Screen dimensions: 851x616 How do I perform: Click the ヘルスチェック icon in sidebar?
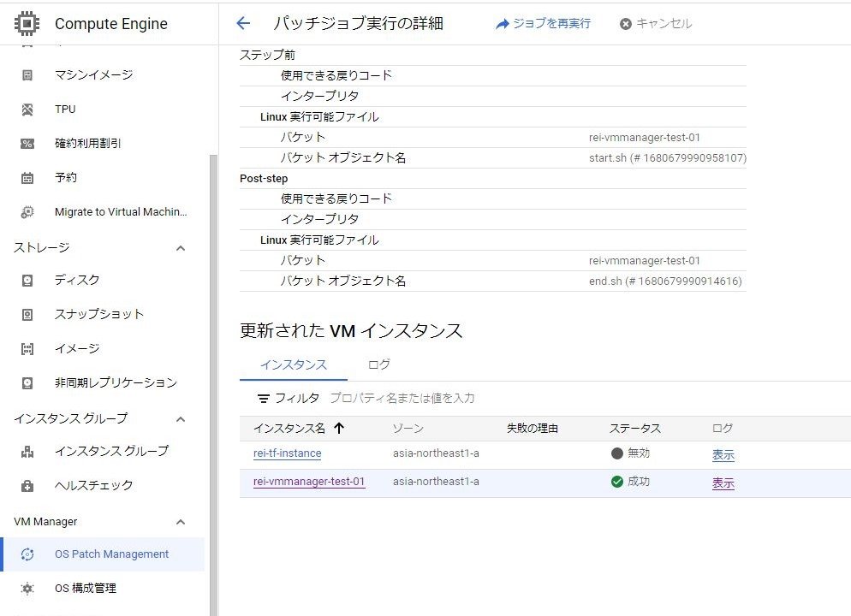[x=27, y=485]
